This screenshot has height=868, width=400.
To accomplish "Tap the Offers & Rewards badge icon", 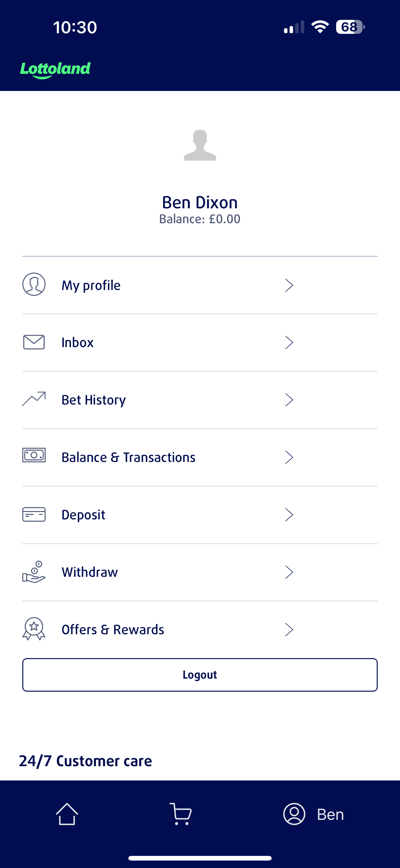I will point(34,629).
